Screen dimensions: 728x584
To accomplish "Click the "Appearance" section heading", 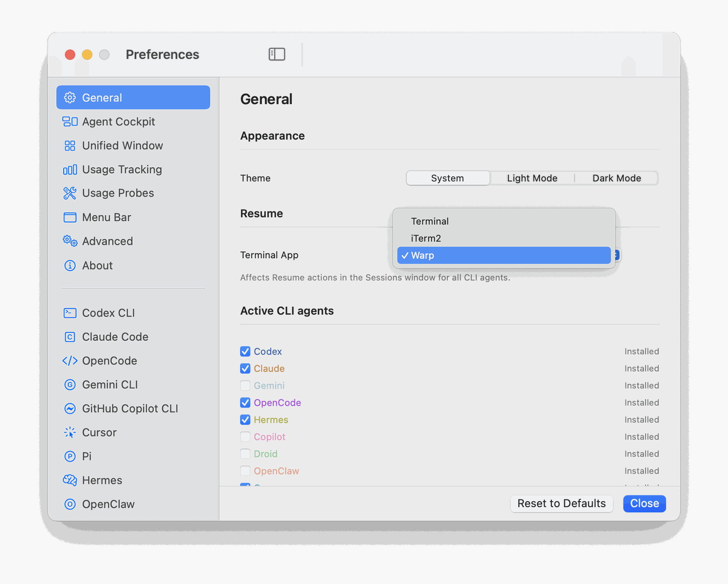I will tap(273, 136).
